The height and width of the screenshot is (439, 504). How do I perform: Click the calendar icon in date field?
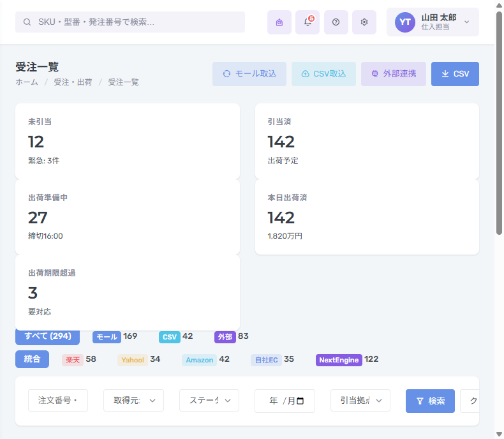click(x=300, y=401)
